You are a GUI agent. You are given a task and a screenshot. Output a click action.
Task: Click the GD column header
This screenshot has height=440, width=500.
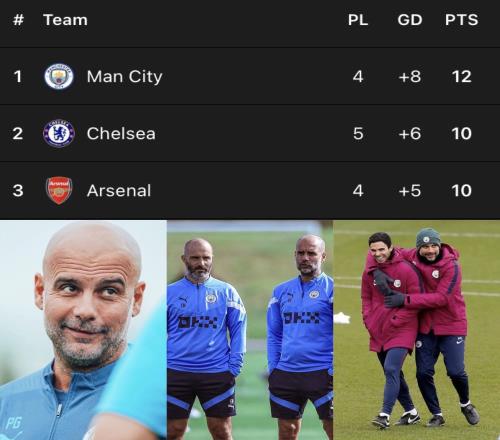coord(410,20)
